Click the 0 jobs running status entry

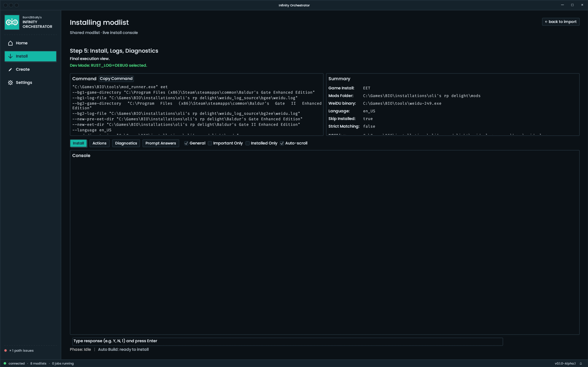[x=63, y=364]
